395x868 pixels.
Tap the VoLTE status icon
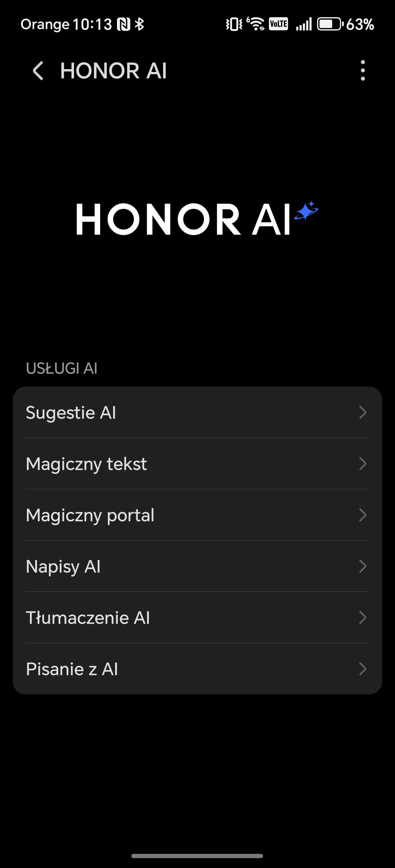coord(278,24)
